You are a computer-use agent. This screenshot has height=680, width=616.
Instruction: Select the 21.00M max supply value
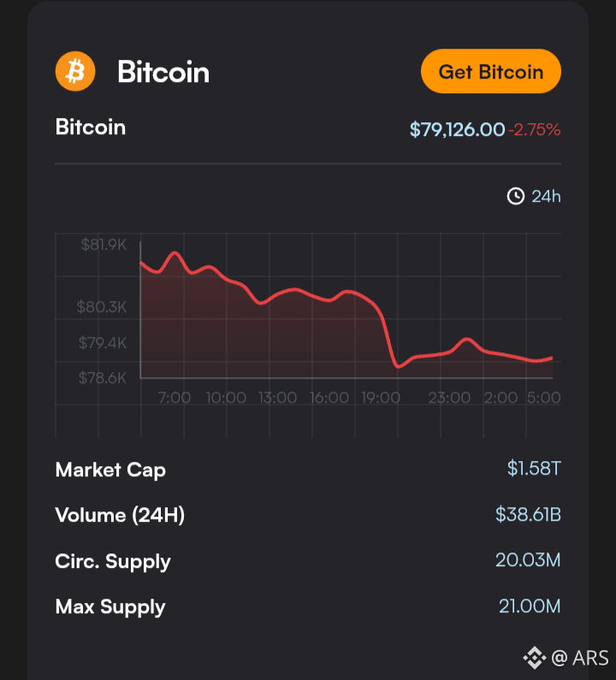coord(530,606)
